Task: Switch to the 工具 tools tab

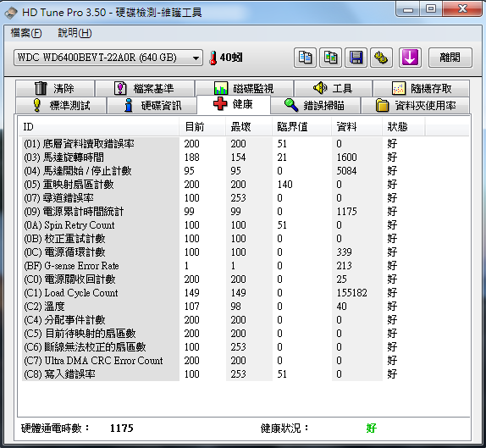Action: click(333, 88)
